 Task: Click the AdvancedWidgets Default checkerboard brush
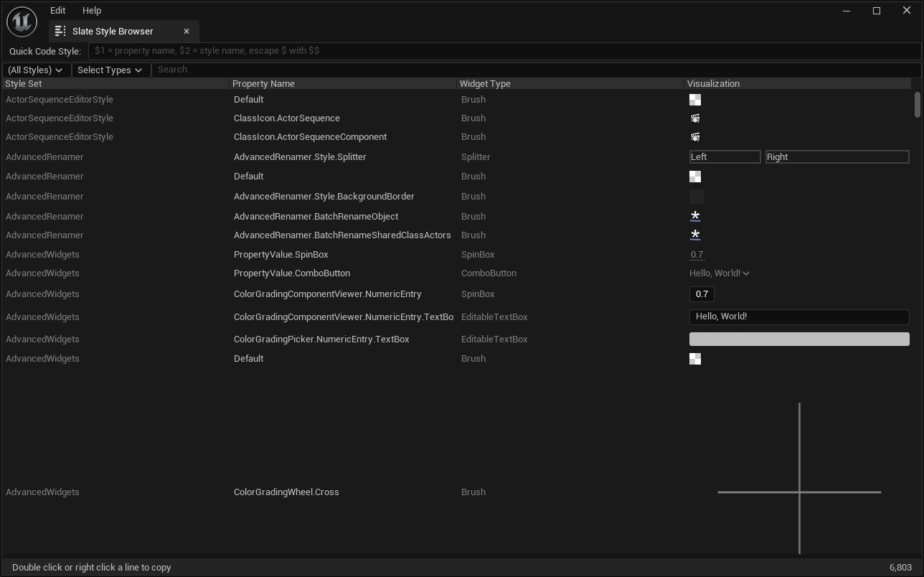[694, 359]
